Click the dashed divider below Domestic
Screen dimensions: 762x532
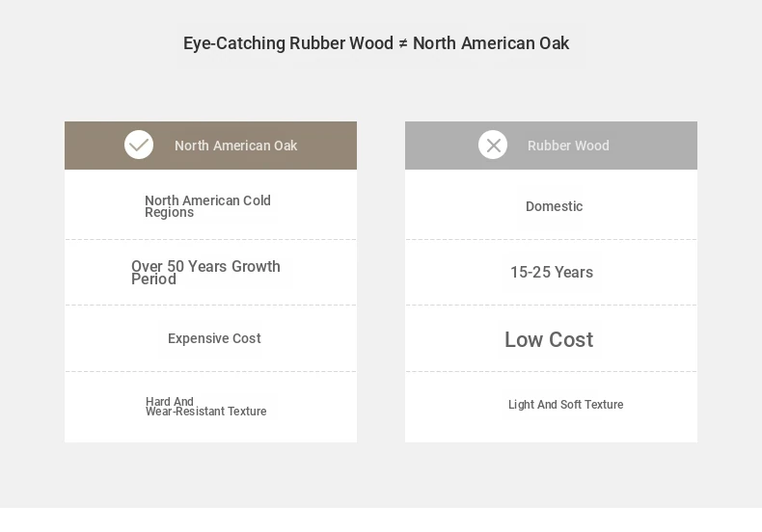click(551, 239)
